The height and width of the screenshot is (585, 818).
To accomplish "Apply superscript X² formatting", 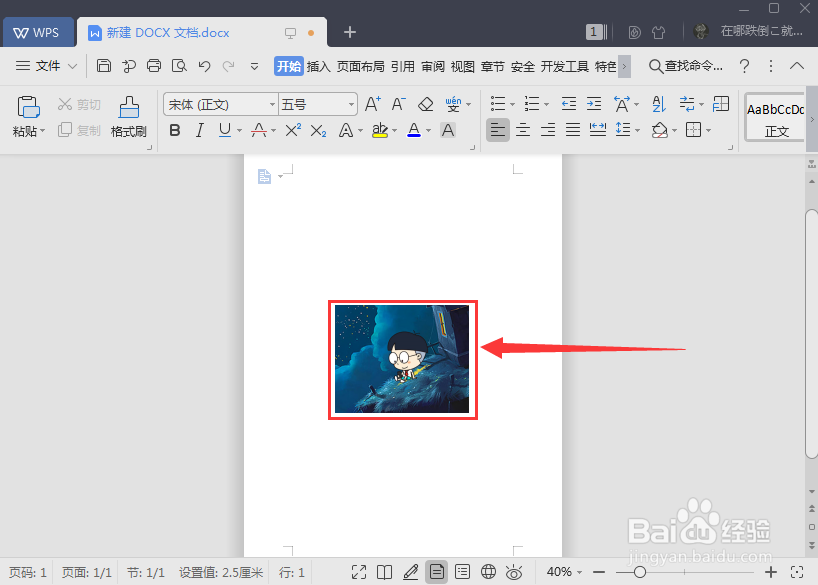I will pos(293,130).
